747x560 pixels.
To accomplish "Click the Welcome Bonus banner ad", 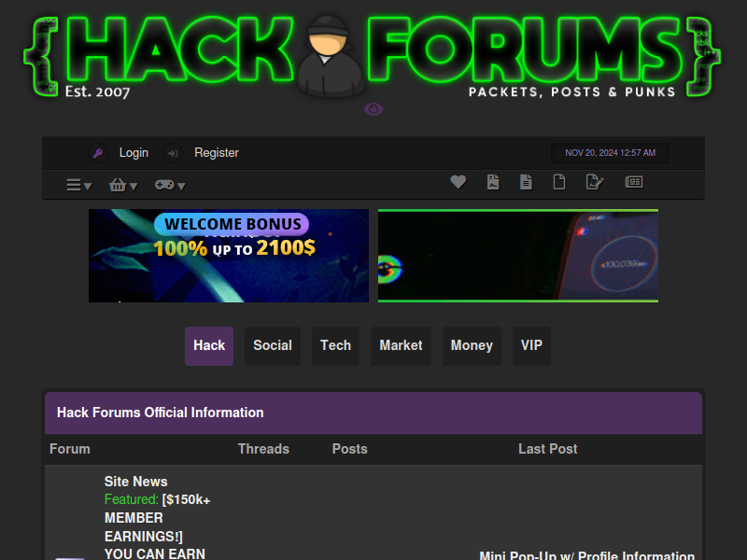I will [229, 256].
